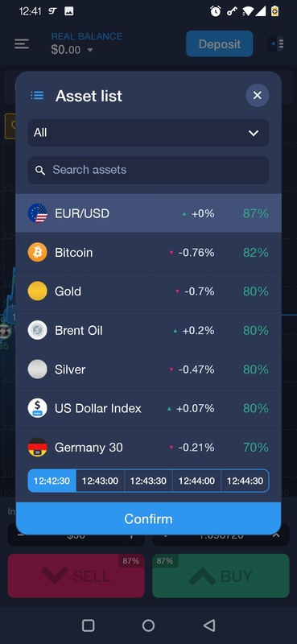Expand the real balance dropdown arrow
This screenshot has height=644, width=297.
90,51
